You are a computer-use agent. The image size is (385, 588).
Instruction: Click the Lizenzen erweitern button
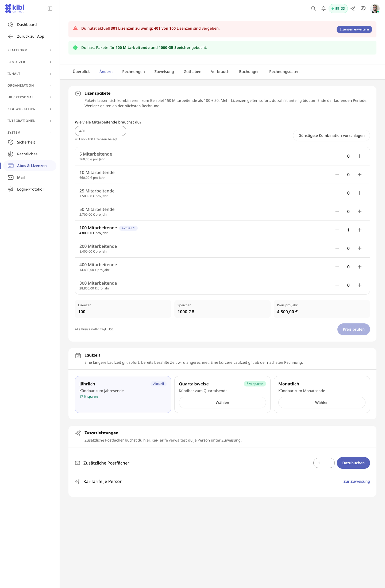coord(354,29)
